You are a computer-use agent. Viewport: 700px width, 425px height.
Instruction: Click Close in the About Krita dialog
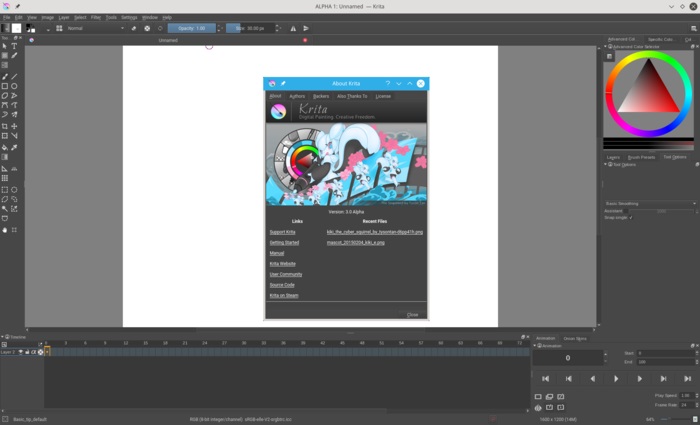(x=412, y=314)
